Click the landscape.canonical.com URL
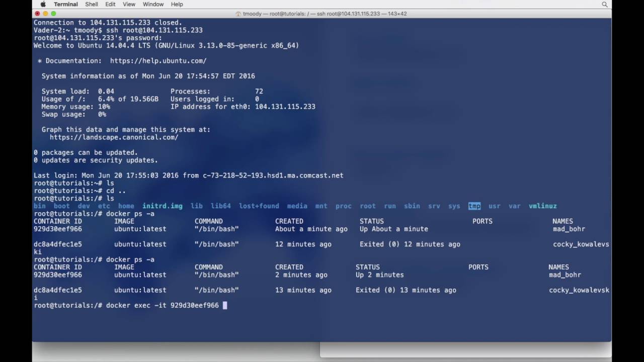Viewport: 644px width, 362px height. coord(114,137)
